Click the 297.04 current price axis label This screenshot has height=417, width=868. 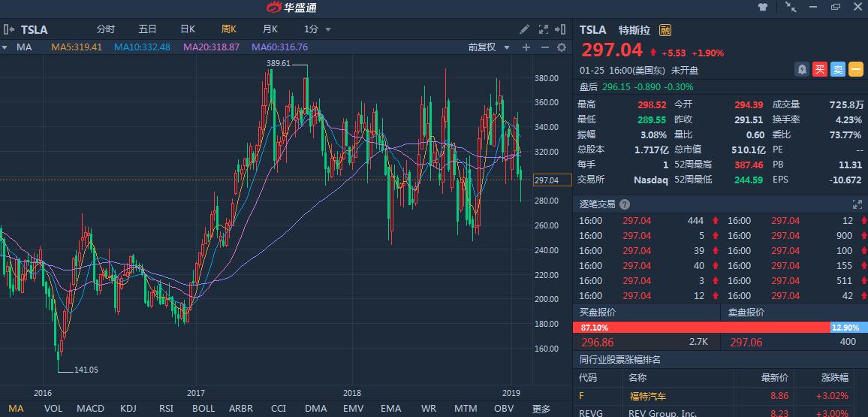[x=553, y=180]
